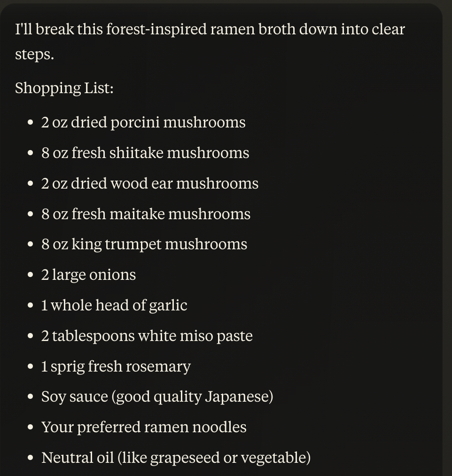Image resolution: width=452 pixels, height=476 pixels.
Task: Click the bullet before king trumpet mushrooms
Action: [x=31, y=245]
